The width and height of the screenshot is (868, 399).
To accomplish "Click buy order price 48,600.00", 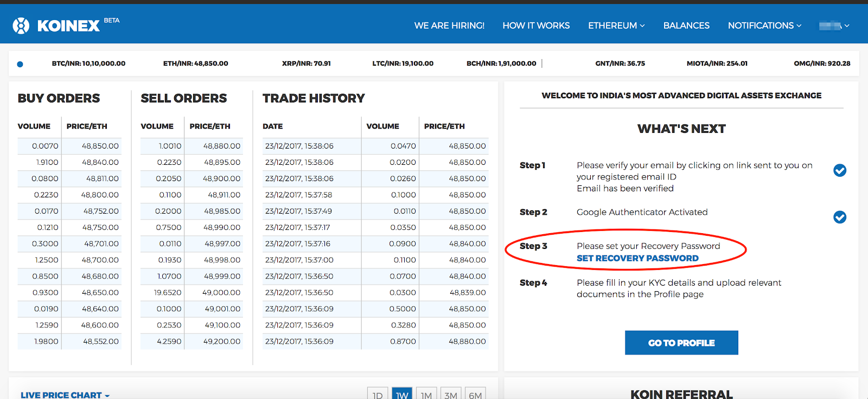I will pyautogui.click(x=100, y=325).
